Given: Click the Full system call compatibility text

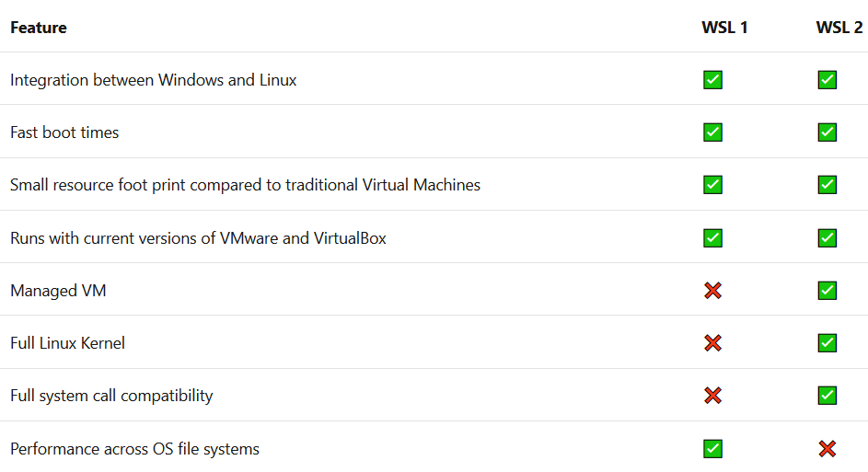Looking at the screenshot, I should (111, 396).
